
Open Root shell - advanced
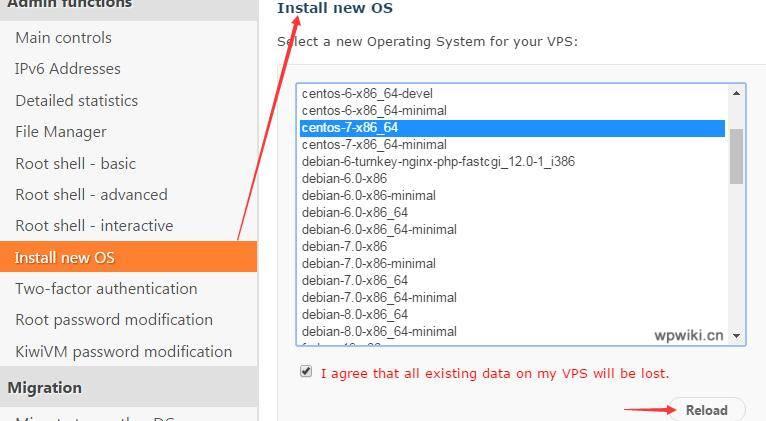[x=91, y=195]
